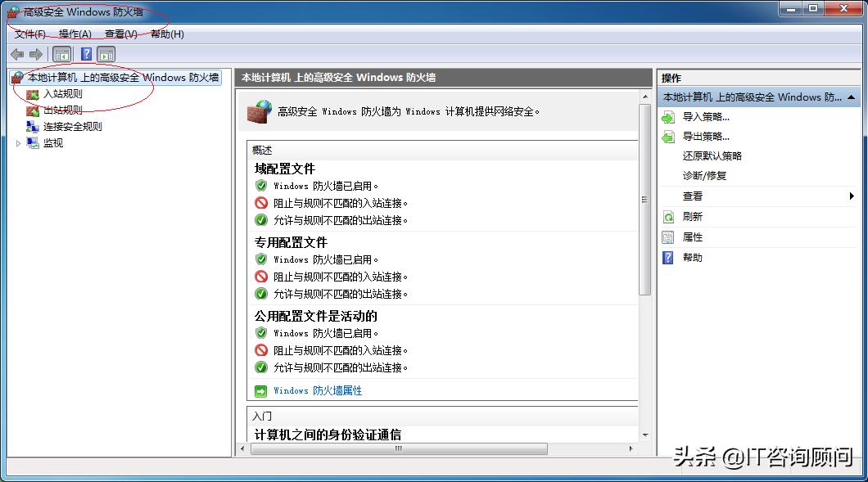Click the Back arrow toolbar icon
This screenshot has height=482, width=868.
point(17,54)
